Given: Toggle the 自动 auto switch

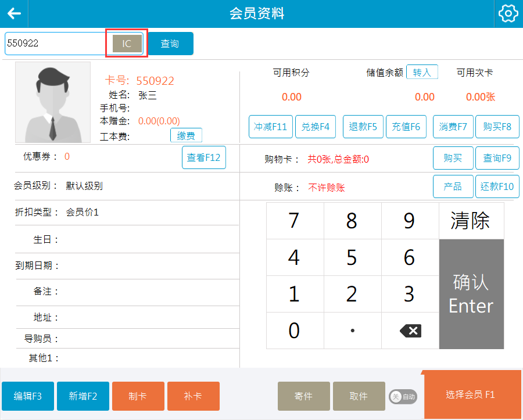Looking at the screenshot, I should (403, 397).
